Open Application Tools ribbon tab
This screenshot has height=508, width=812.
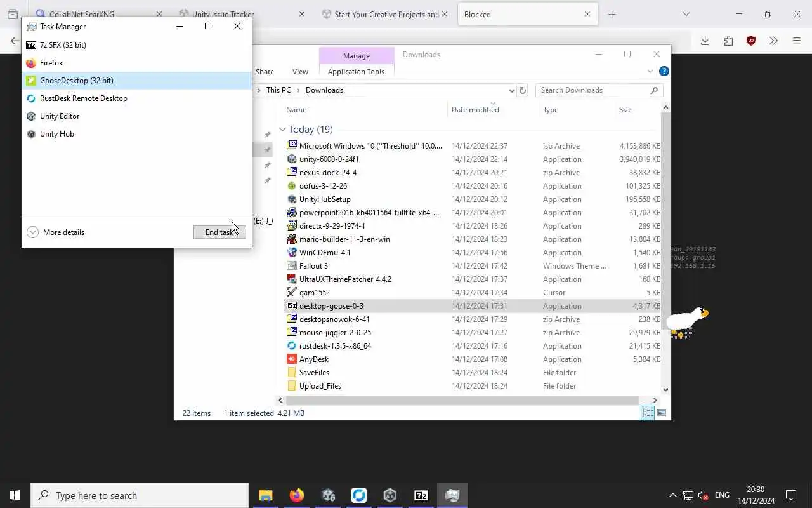357,72
